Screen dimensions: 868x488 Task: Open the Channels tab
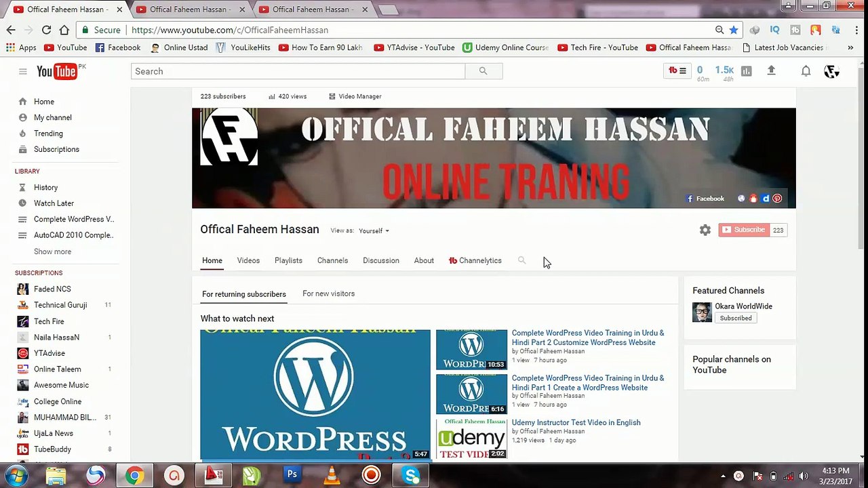332,260
